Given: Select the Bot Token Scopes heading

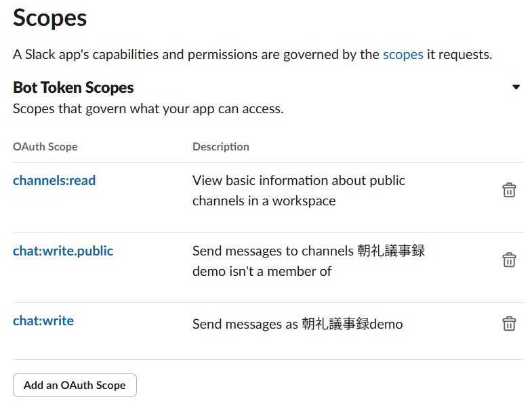Looking at the screenshot, I should click(x=73, y=87).
